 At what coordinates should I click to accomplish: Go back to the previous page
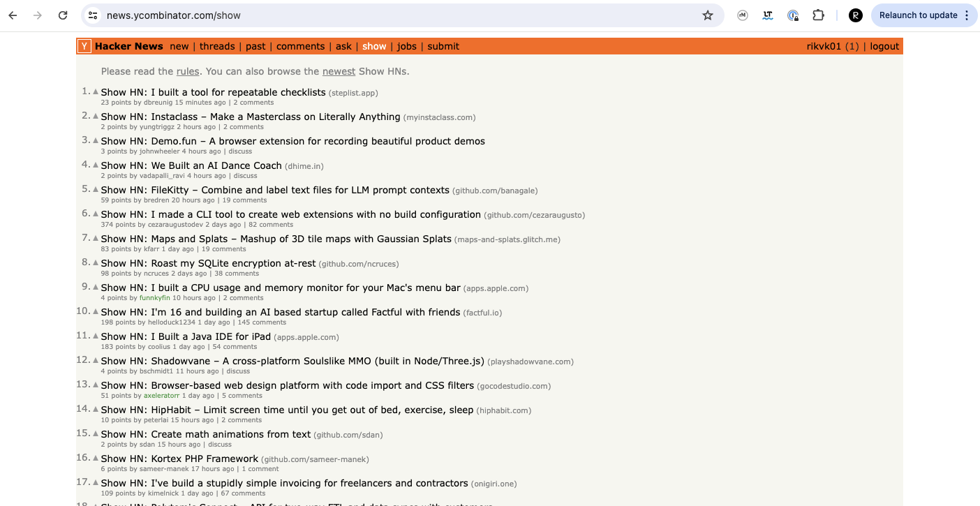[x=13, y=15]
